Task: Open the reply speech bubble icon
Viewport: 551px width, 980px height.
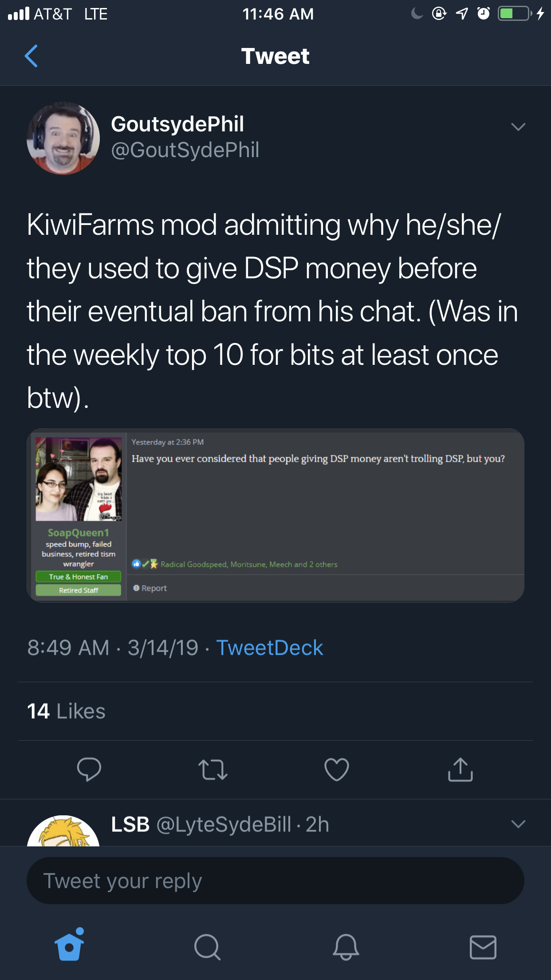Action: 89,769
